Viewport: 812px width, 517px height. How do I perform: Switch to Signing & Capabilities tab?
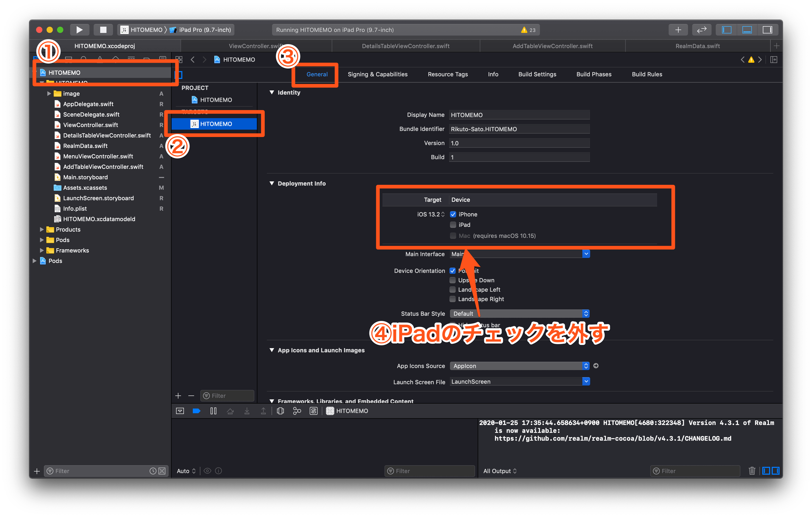pos(377,74)
